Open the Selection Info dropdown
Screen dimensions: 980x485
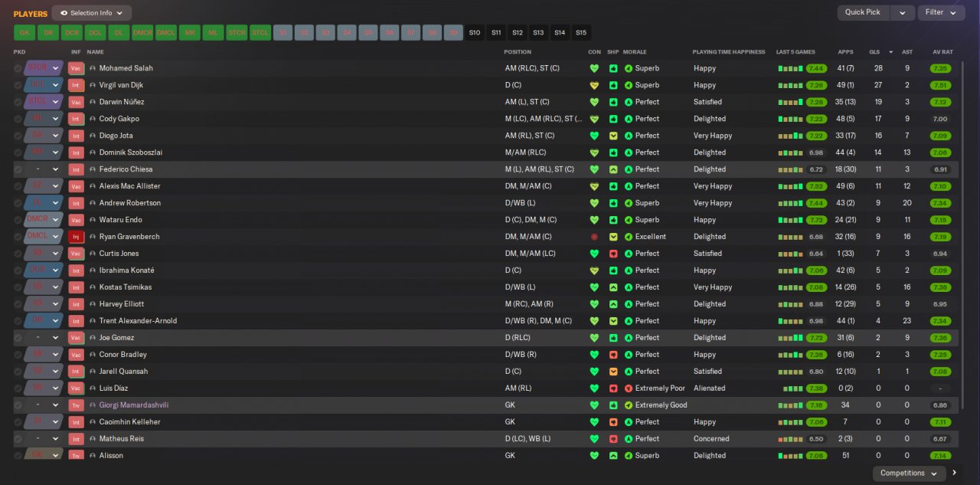(x=92, y=13)
